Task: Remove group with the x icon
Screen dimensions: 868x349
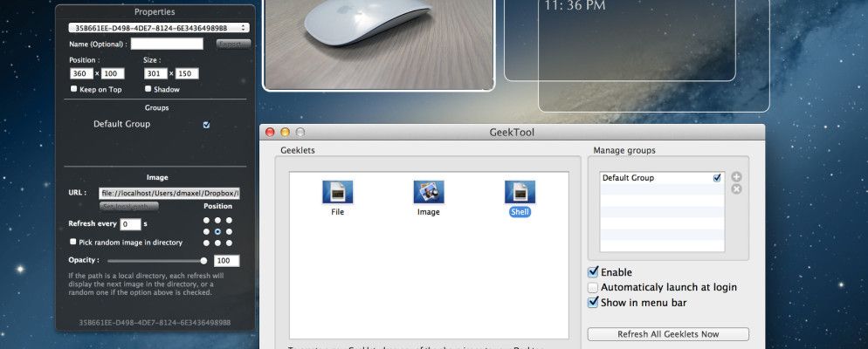Action: 736,189
